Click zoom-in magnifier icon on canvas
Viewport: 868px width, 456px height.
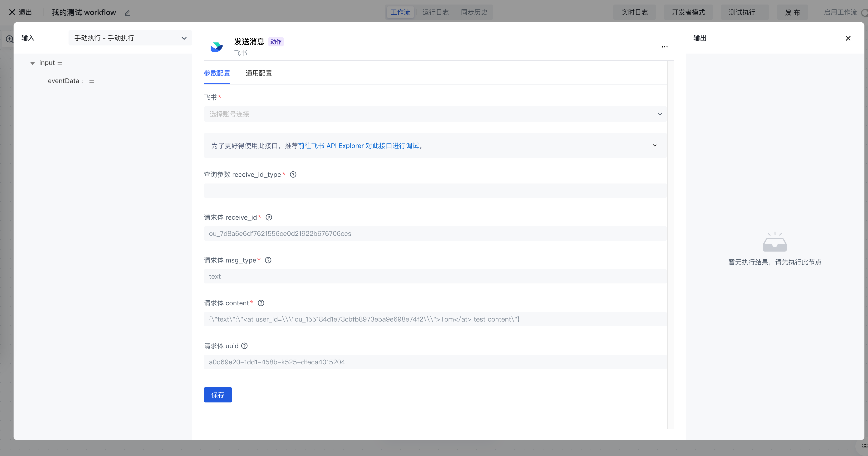(x=10, y=39)
